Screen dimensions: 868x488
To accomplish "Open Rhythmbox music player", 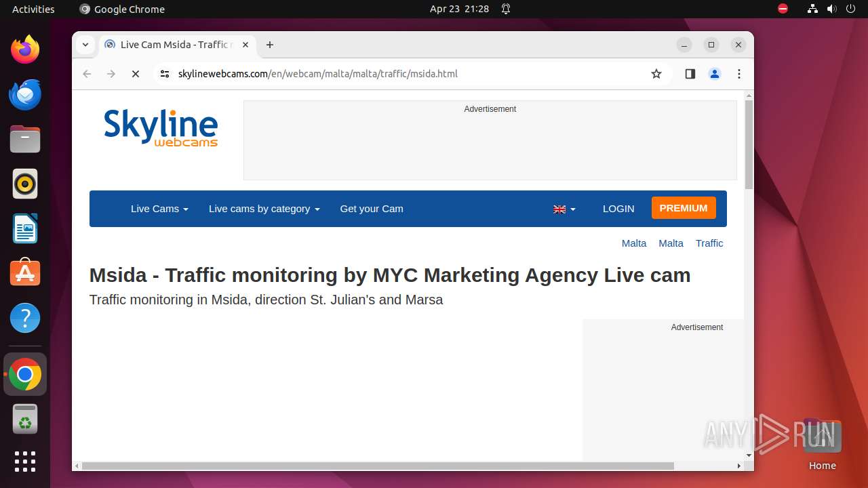I will point(25,184).
